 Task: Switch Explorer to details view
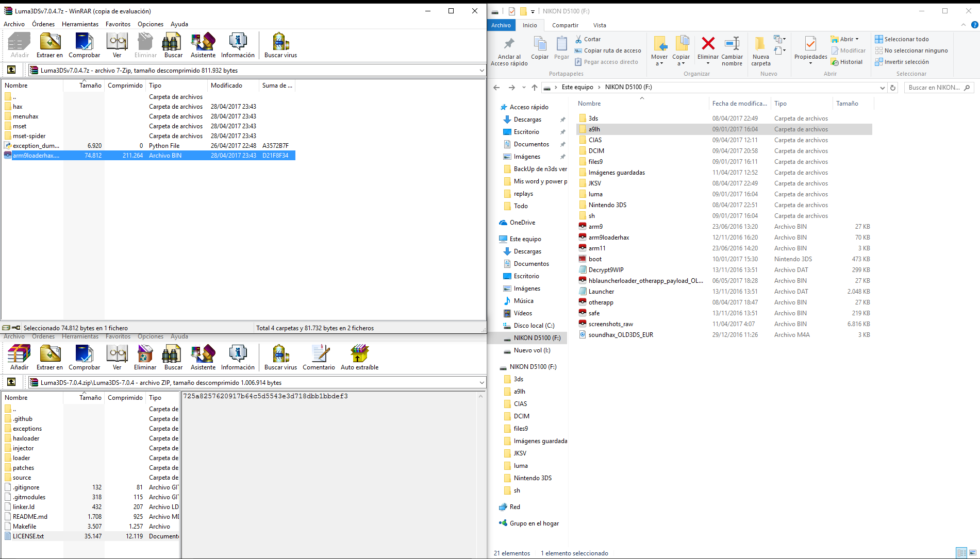coord(961,553)
